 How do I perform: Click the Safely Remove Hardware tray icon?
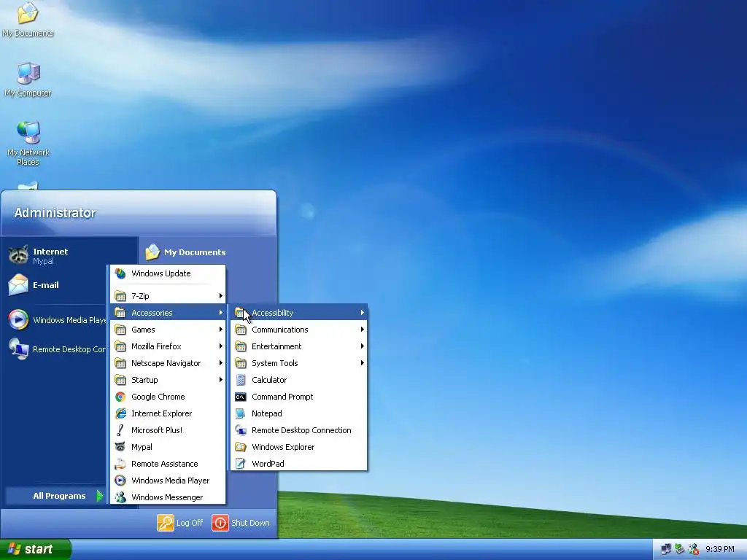pos(680,550)
